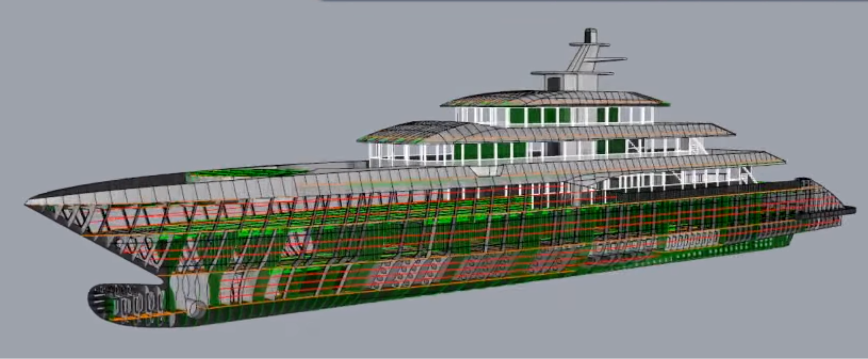868x359 pixels.
Task: Click the green windows on the bridge deck
Action: [486, 151]
